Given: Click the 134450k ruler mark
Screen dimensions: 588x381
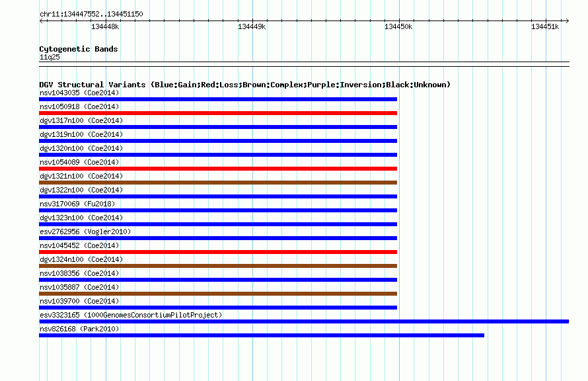Looking at the screenshot, I should [398, 26].
